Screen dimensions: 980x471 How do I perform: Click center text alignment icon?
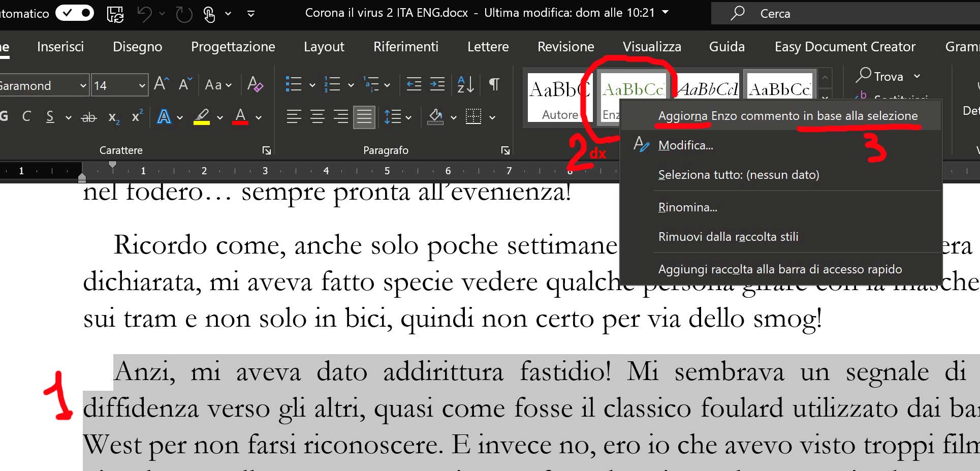pyautogui.click(x=318, y=117)
